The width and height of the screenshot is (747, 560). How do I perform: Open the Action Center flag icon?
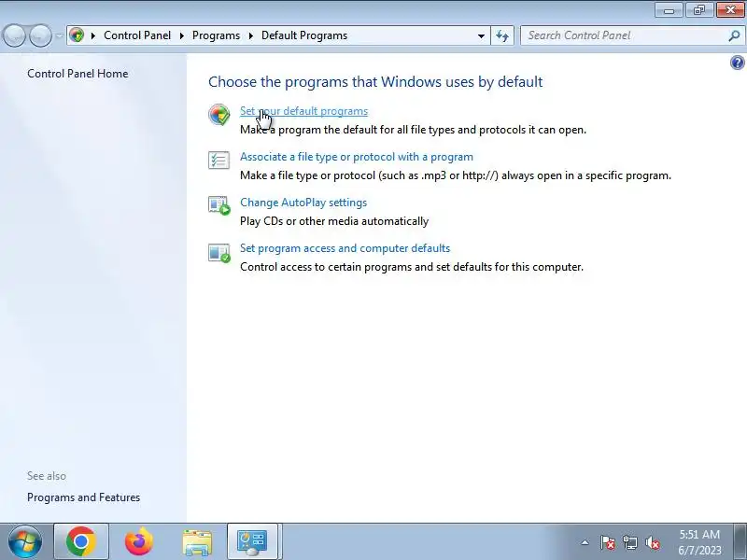[x=608, y=542]
